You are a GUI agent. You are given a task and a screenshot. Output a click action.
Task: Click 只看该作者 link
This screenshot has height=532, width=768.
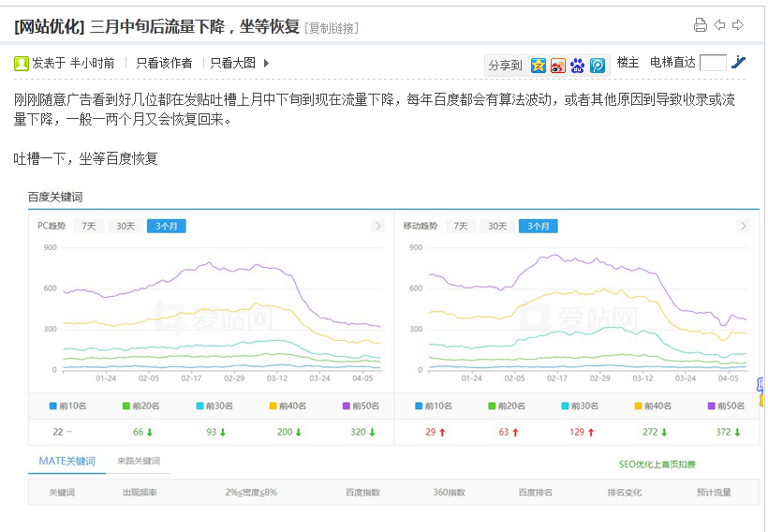click(x=164, y=63)
